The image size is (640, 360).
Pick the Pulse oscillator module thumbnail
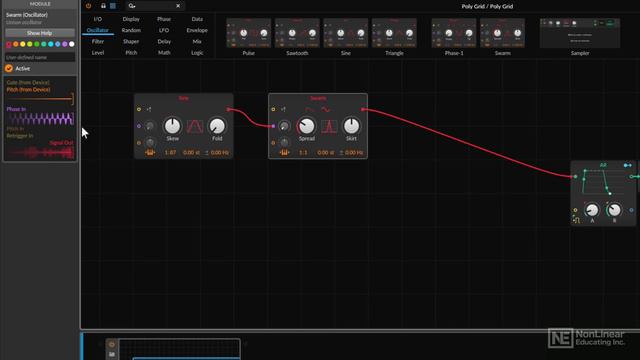click(248, 33)
